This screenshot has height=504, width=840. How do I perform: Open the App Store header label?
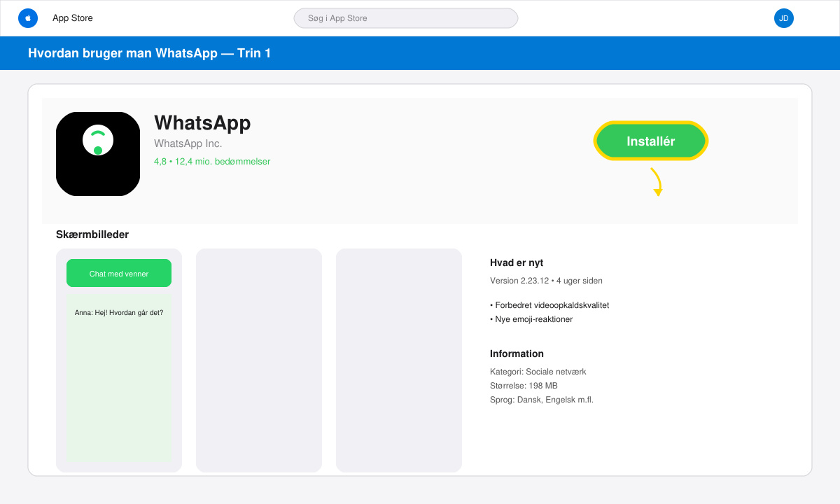click(x=73, y=18)
